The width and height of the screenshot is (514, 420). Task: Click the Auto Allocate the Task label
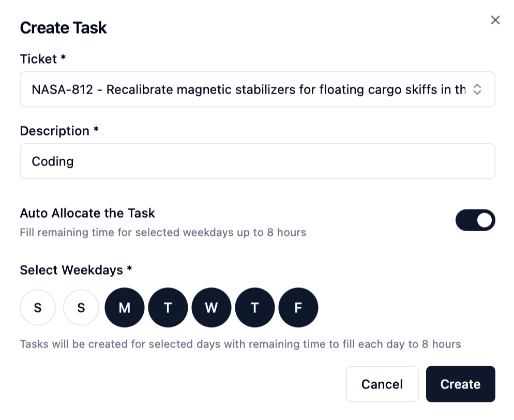[x=87, y=213]
